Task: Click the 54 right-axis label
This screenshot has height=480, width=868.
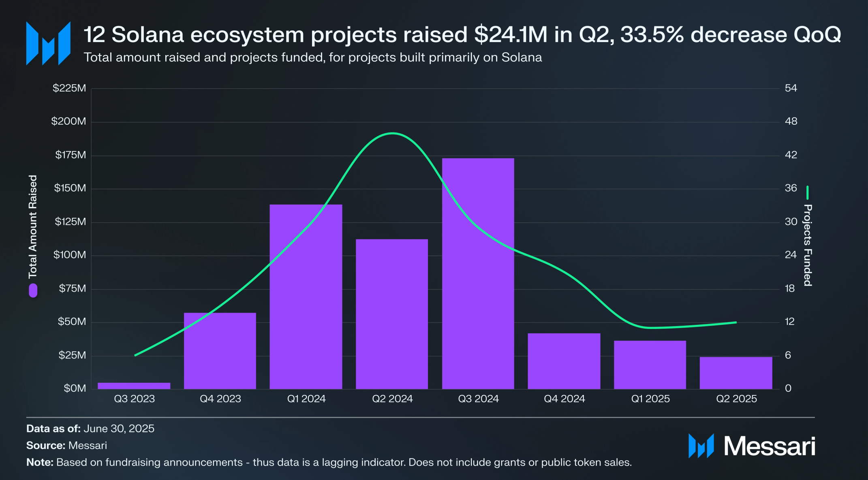Action: click(791, 88)
